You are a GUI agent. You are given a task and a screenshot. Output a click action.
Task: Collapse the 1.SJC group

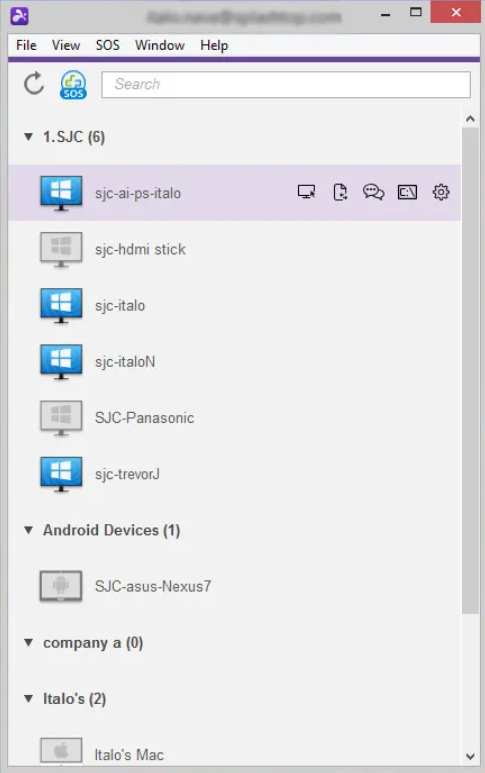click(x=29, y=137)
